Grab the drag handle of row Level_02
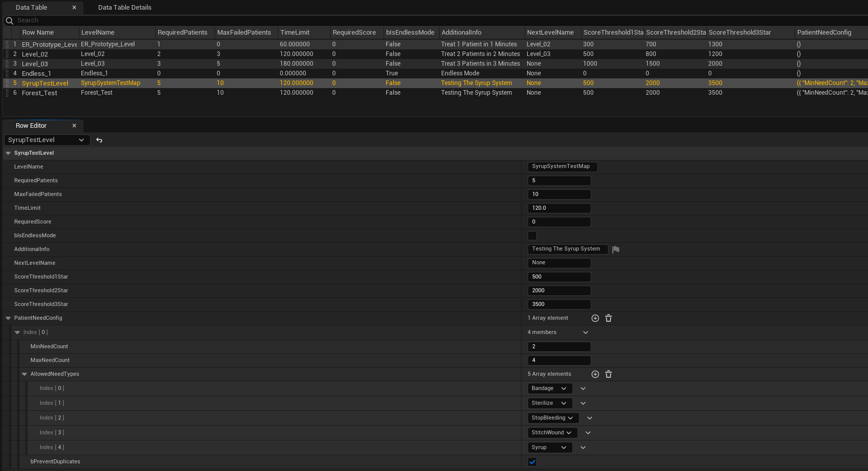 tap(7, 54)
